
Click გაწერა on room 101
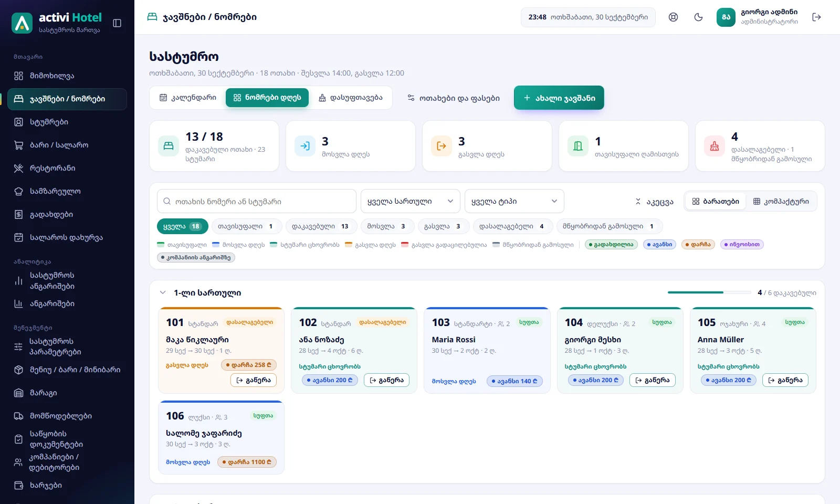[254, 380]
